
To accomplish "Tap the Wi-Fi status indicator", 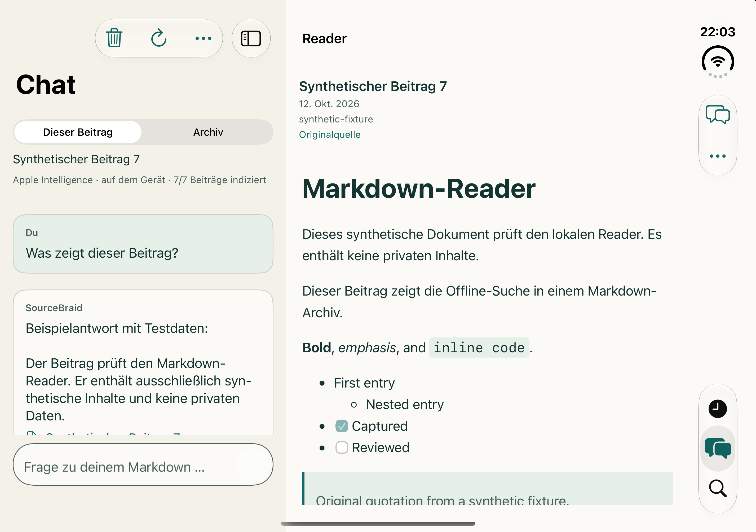I will (718, 61).
